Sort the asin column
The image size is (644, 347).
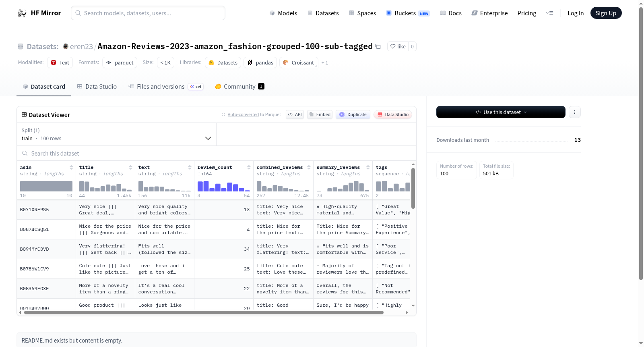click(x=71, y=167)
